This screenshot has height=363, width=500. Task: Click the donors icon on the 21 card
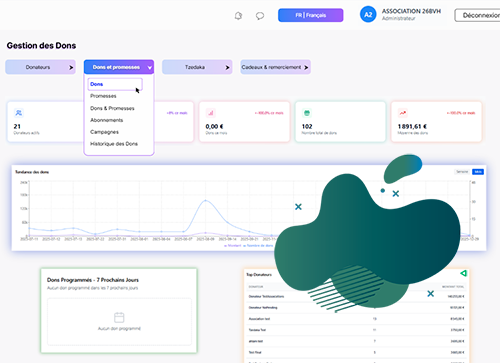pos(19,113)
